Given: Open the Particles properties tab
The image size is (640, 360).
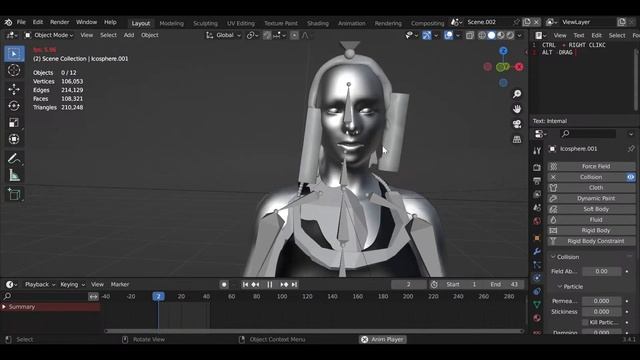Looking at the screenshot, I should pos(537,265).
